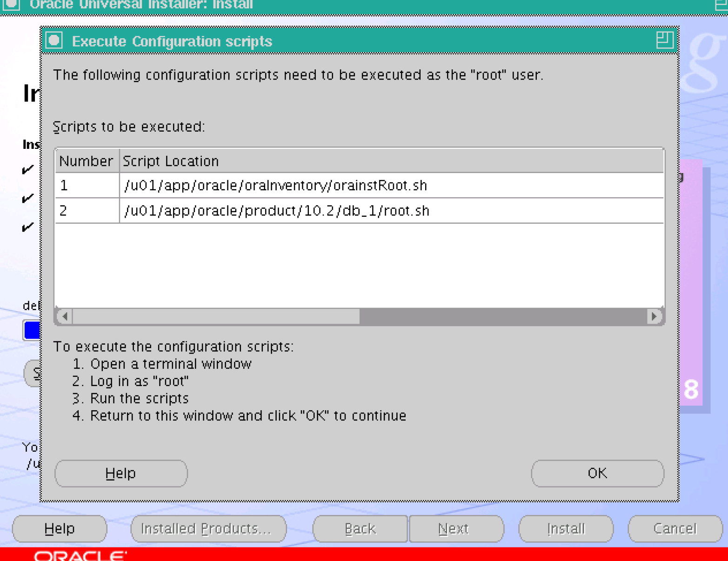
Task: Open Help in Execute Configuration scripts dialog
Action: [121, 473]
